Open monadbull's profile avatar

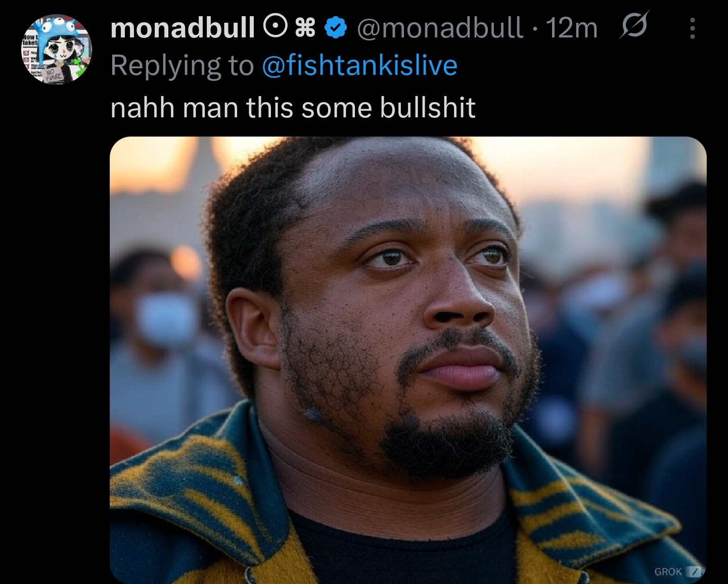pyautogui.click(x=56, y=49)
